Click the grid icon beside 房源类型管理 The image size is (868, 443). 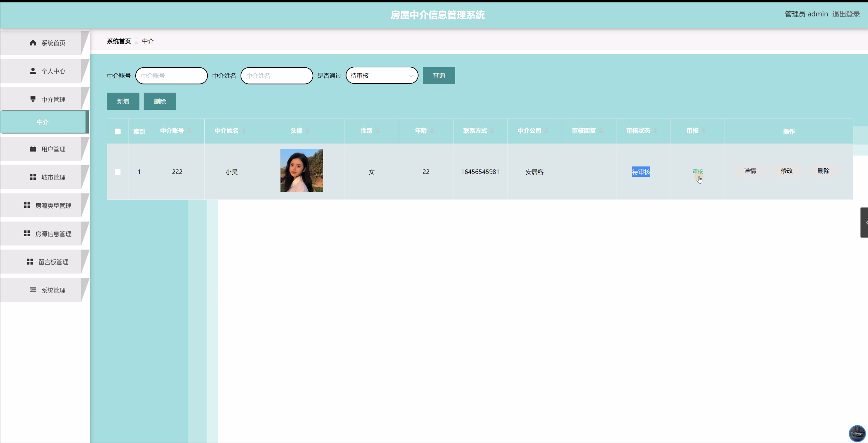click(x=27, y=205)
